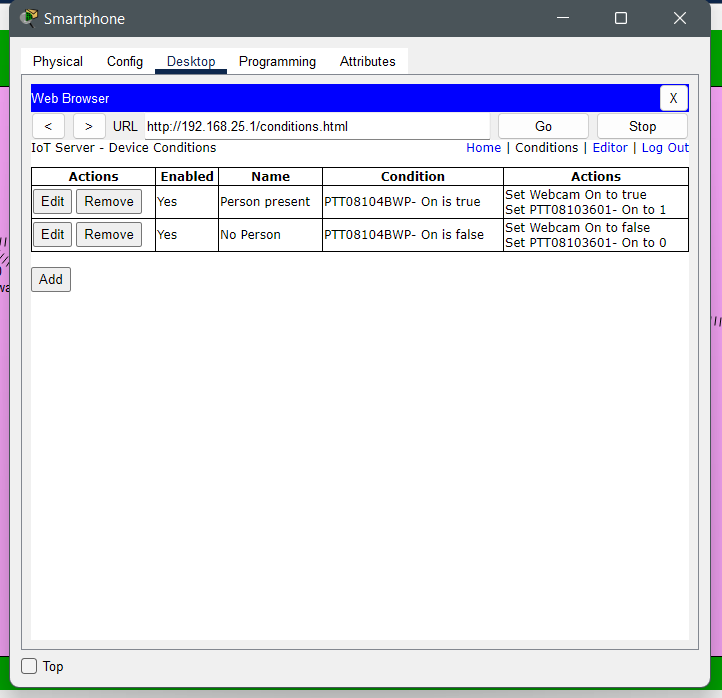Edit the No Person condition
The image size is (722, 698).
coord(52,234)
